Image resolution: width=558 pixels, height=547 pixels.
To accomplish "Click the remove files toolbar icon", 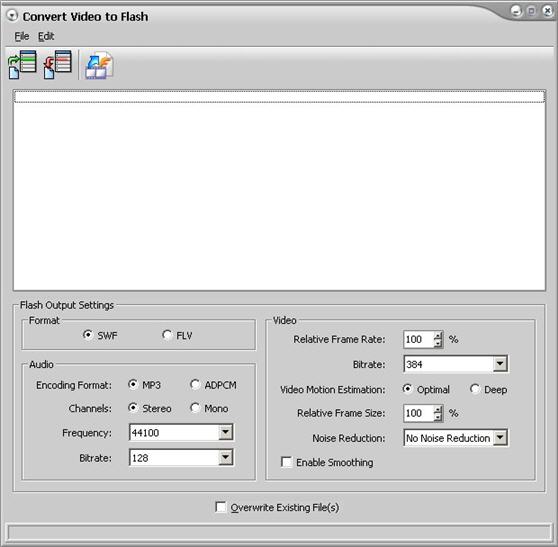I will pyautogui.click(x=57, y=64).
